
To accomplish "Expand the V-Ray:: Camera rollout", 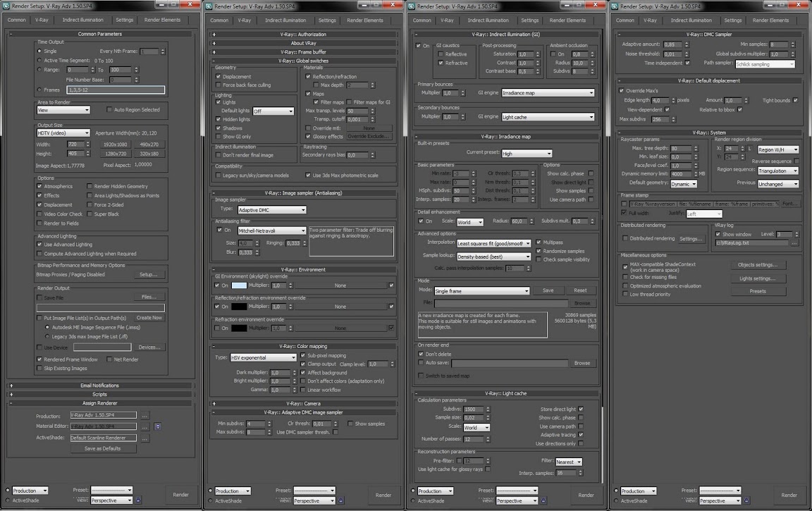I will 214,404.
